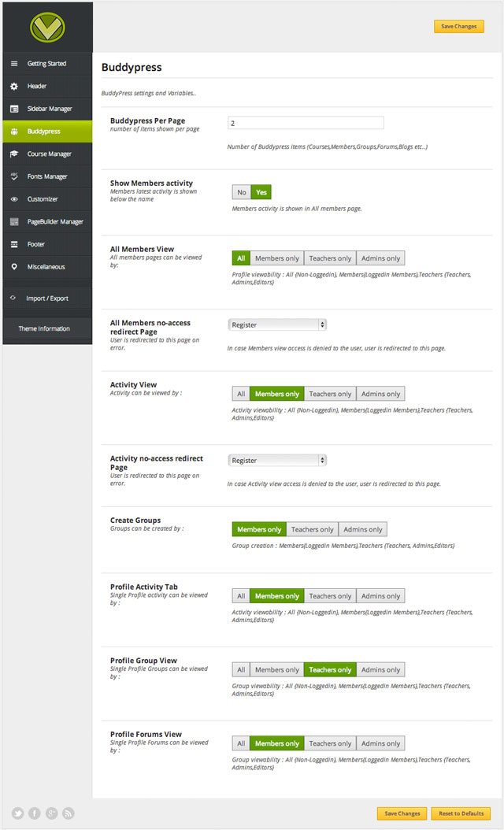
Task: Select All for Profile Group View
Action: [241, 669]
